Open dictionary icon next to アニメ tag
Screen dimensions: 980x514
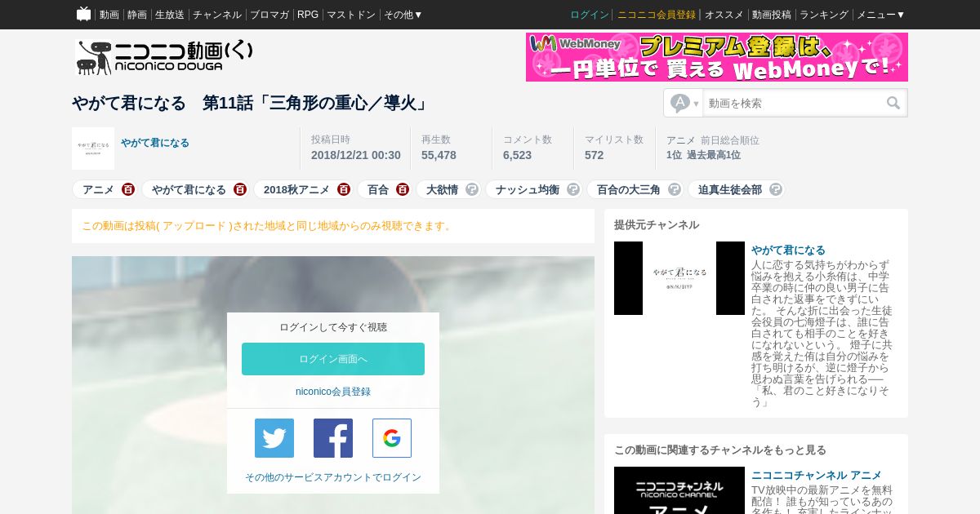coord(128,189)
